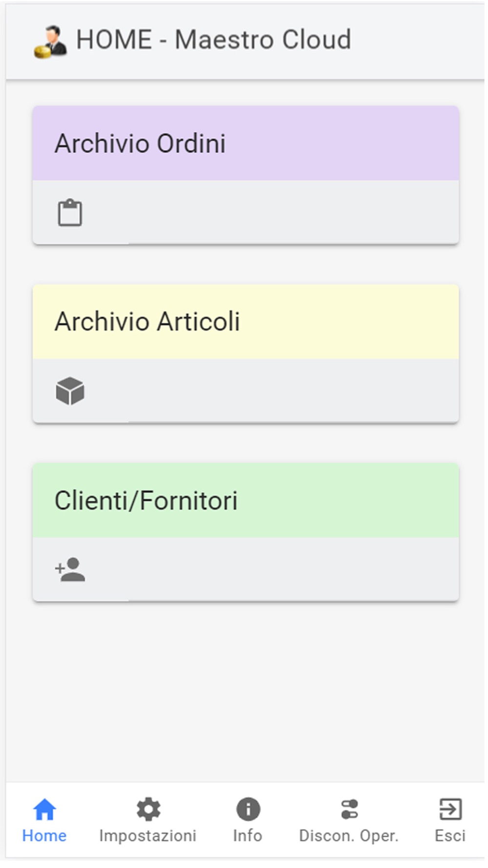Click the Discon. Oper. toggle icon
Viewport: 488px width, 868px height.
[349, 809]
